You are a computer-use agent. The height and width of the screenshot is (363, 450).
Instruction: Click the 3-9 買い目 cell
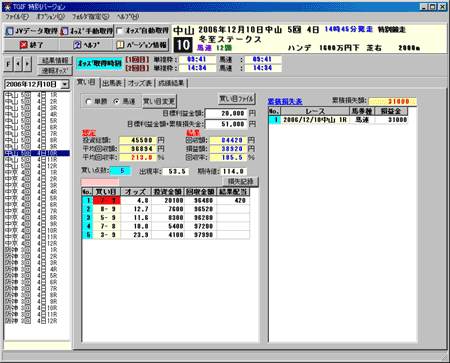[107, 235]
